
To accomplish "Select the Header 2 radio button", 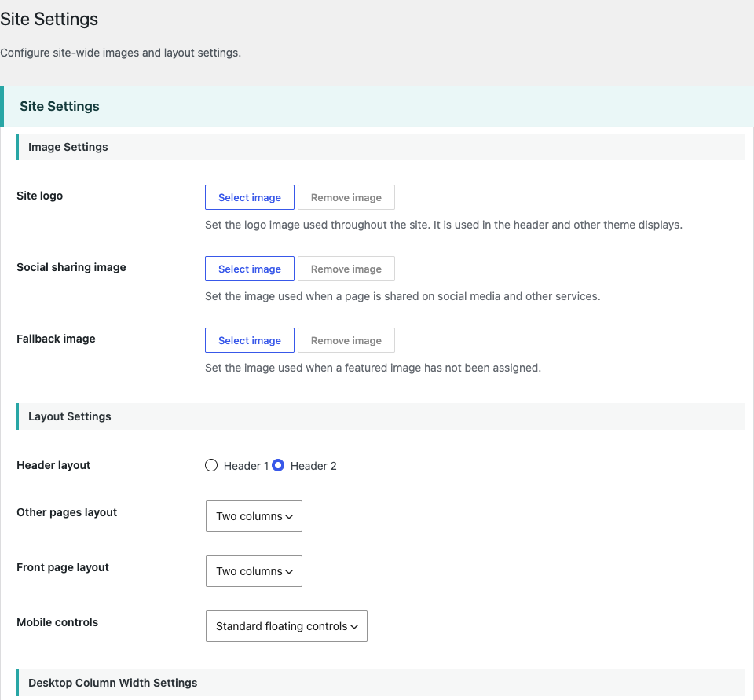I will coord(278,465).
